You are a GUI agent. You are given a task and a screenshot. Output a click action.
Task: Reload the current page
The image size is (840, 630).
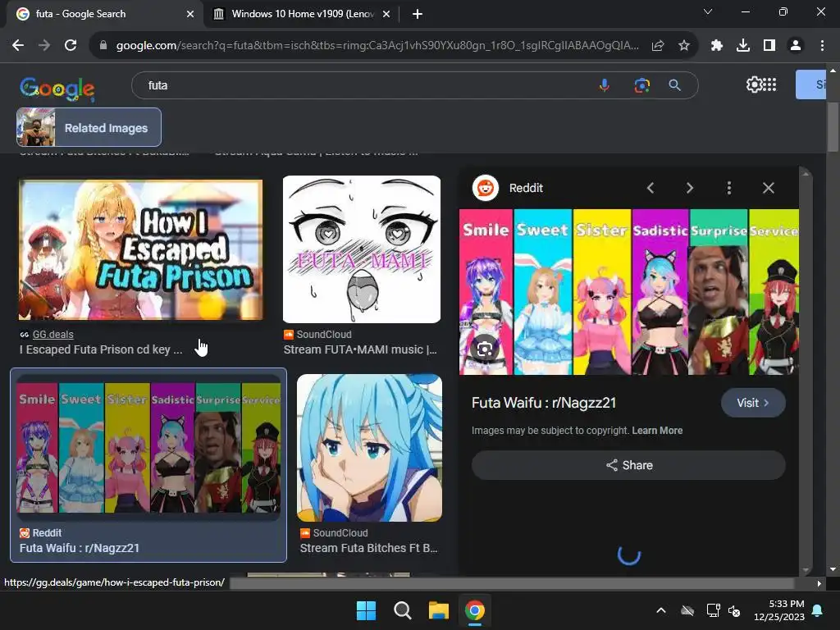pos(71,46)
